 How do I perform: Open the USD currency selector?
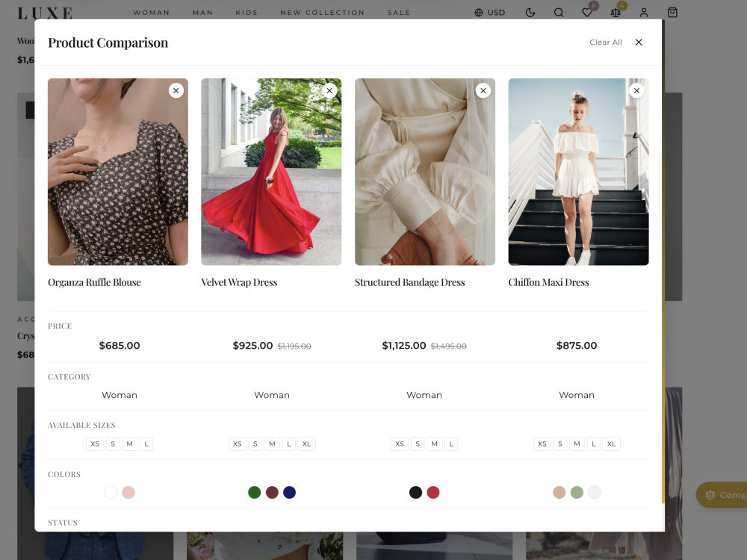click(x=490, y=13)
